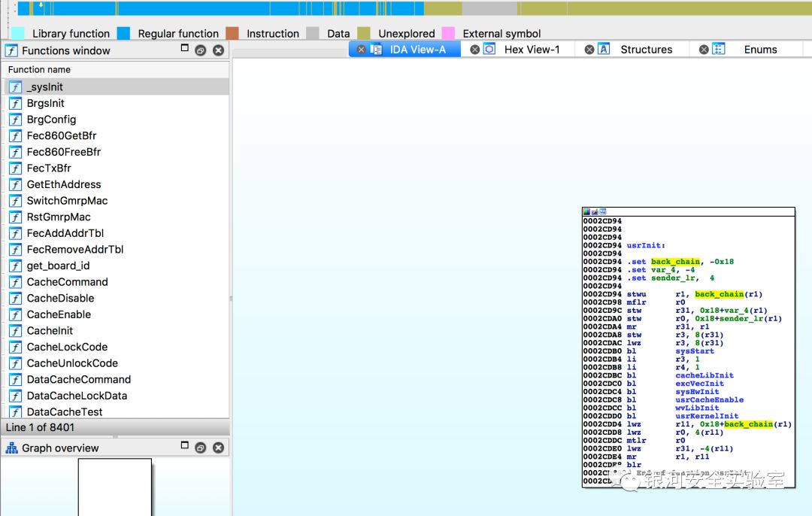Detach the Functions window panel
This screenshot has height=516, width=812.
201,50
